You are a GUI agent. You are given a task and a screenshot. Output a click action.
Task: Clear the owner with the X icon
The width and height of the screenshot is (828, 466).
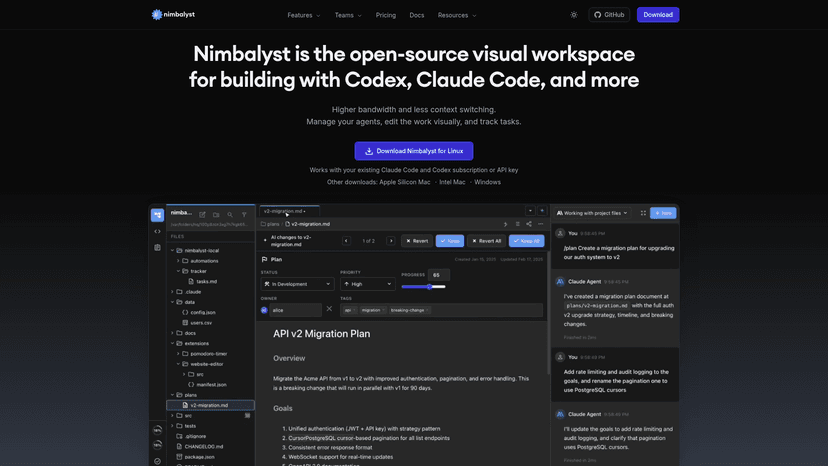(x=329, y=309)
